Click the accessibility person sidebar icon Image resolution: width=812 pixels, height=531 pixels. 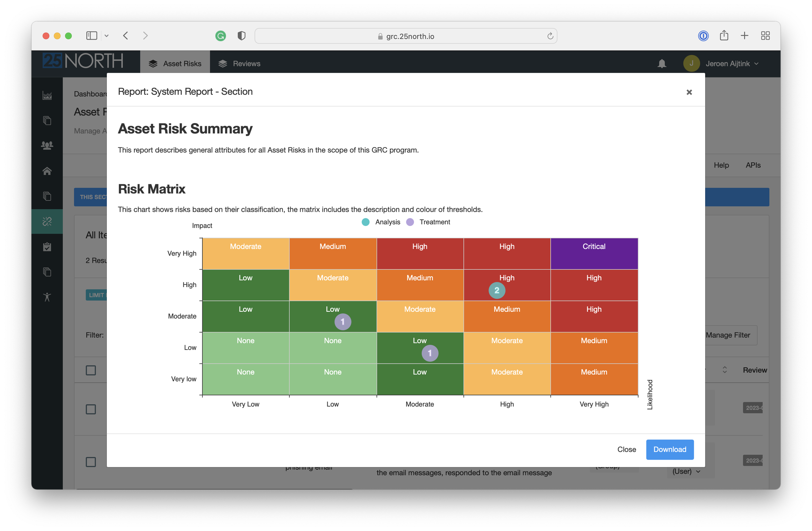(47, 297)
